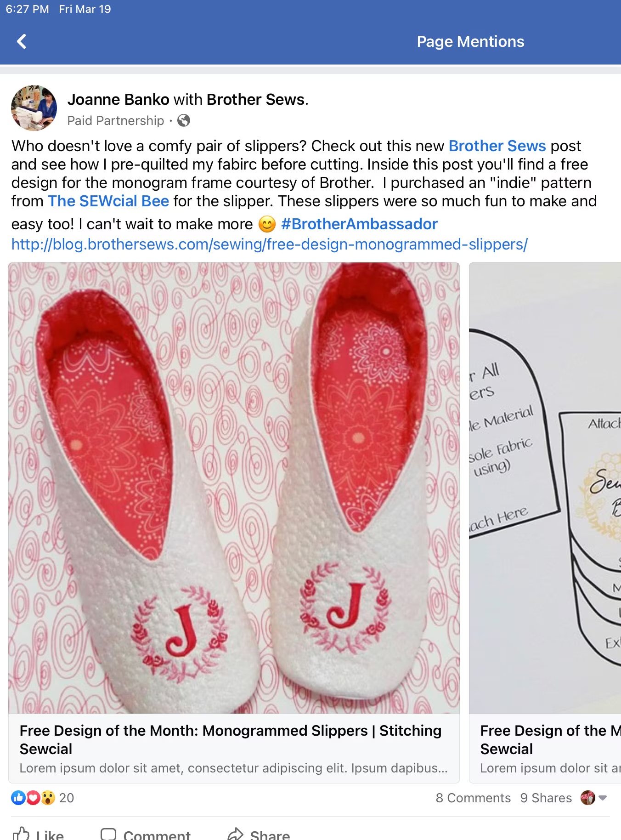Tap the Share arrow icon

pos(236,834)
